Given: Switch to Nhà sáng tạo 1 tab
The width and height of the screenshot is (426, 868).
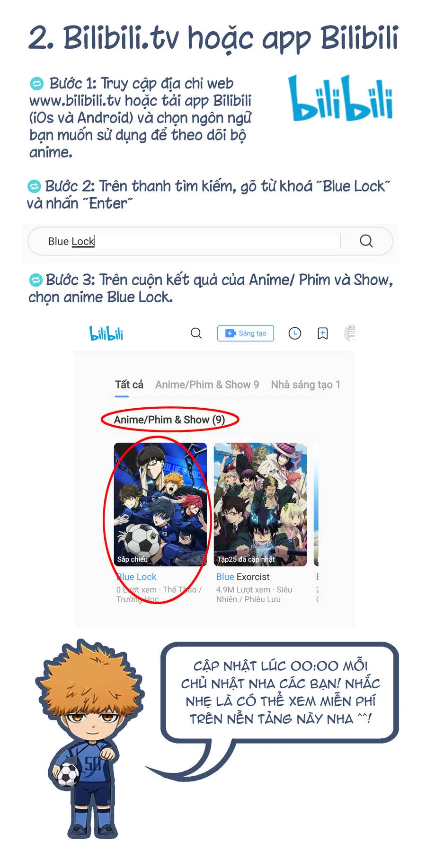Looking at the screenshot, I should [306, 385].
